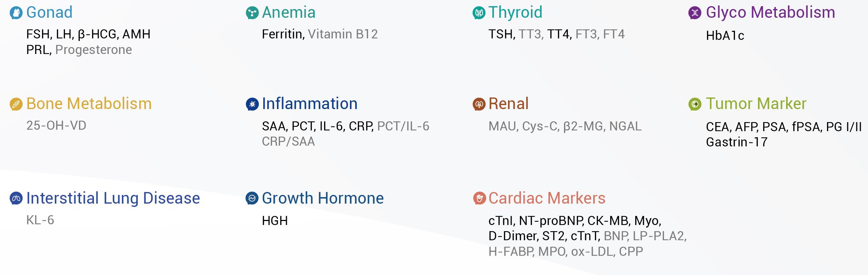Click the Interstitial Lung Disease lungs icon
Image resolution: width=868 pixels, height=275 pixels.
pos(16,199)
